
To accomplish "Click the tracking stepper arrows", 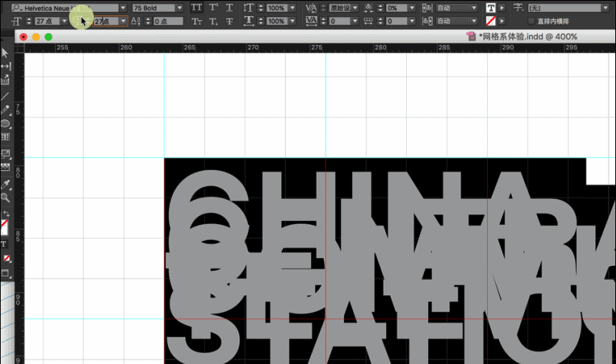I will [323, 21].
